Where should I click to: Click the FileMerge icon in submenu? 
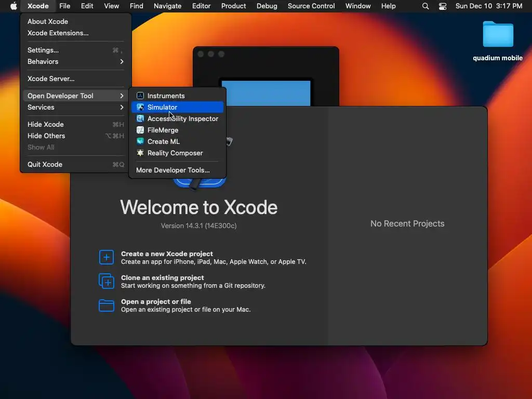coord(140,130)
